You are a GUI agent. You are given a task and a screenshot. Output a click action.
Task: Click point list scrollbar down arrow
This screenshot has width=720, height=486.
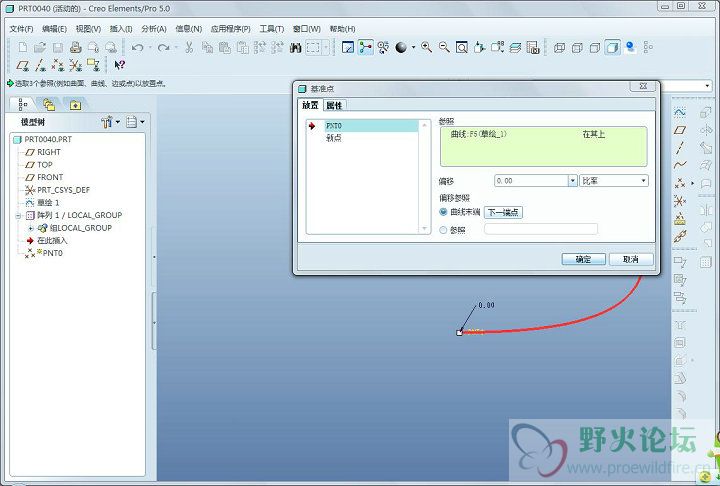click(x=424, y=228)
